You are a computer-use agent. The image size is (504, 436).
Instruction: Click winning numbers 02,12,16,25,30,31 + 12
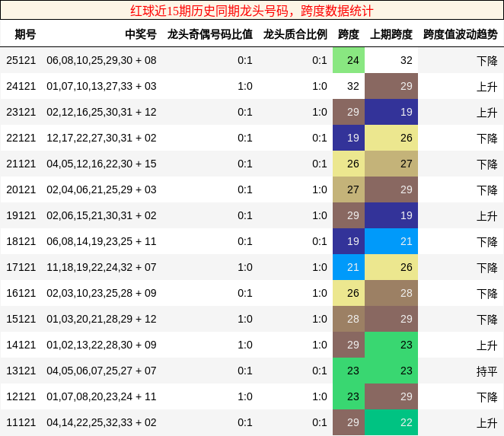[101, 112]
